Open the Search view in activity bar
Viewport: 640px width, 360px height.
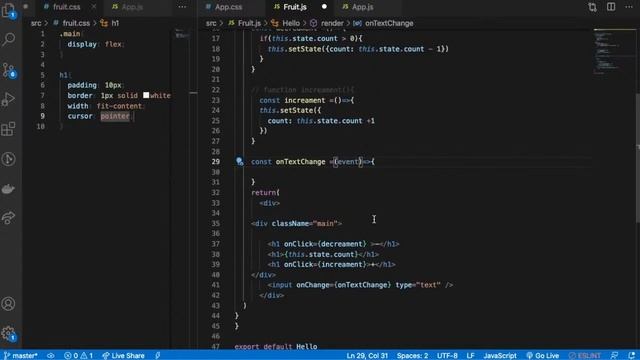tap(9, 40)
